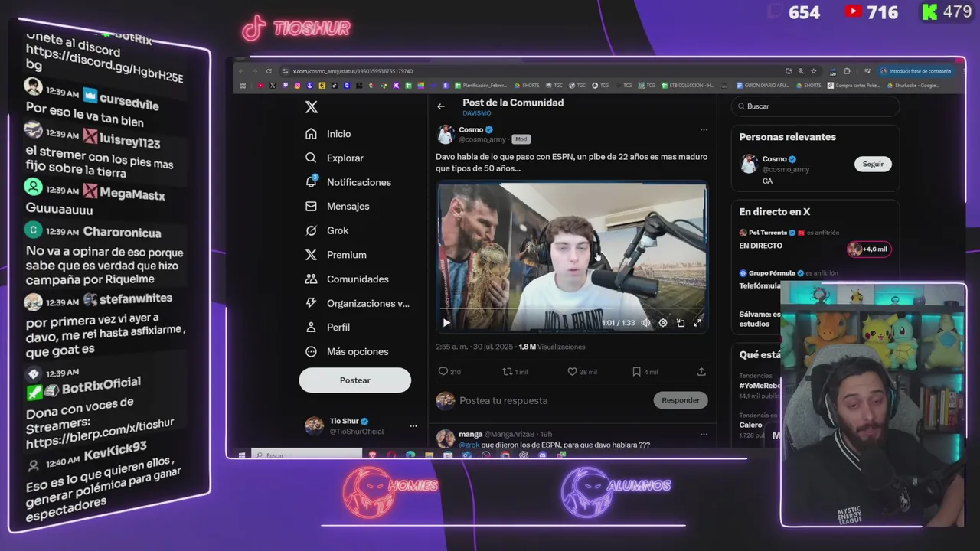
Task: Click the blerp.com/x/tioshur link in chat
Action: [100, 434]
